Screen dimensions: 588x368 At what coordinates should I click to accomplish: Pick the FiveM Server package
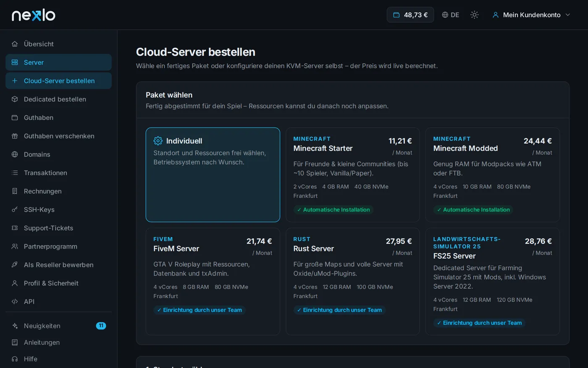(213, 281)
